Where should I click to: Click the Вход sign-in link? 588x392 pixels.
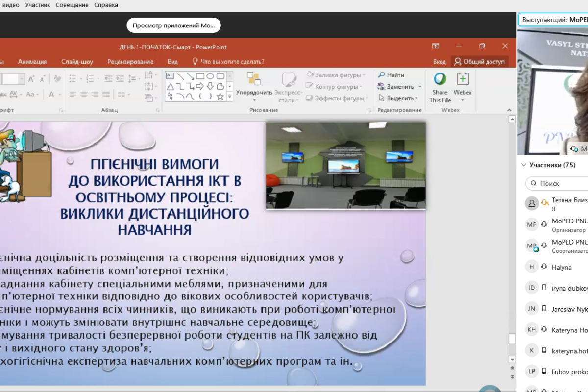pos(439,62)
